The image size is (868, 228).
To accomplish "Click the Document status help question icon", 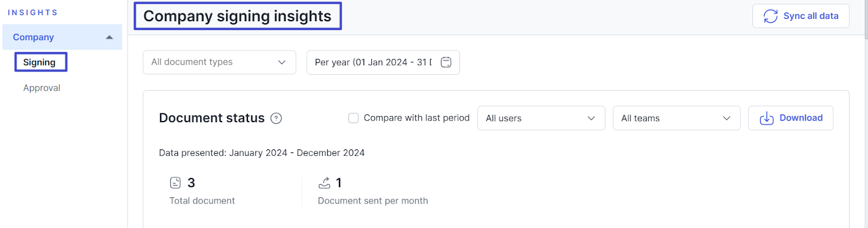I will tap(276, 118).
